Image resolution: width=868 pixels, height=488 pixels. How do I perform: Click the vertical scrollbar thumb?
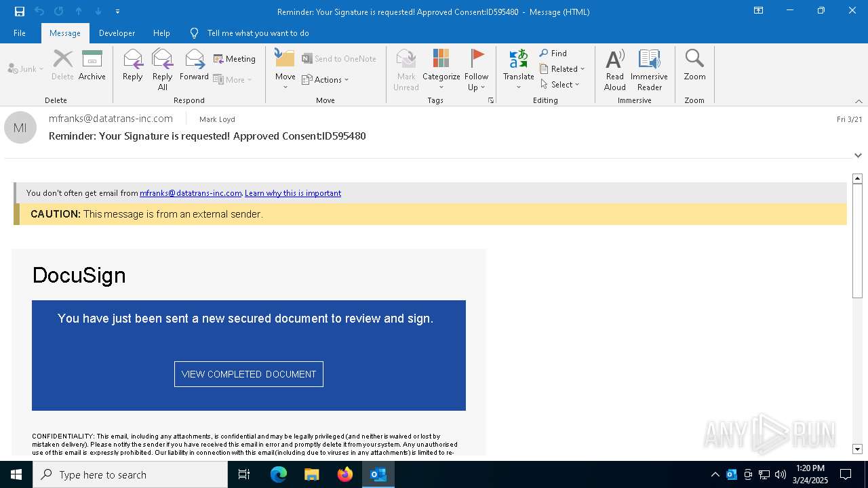point(857,241)
